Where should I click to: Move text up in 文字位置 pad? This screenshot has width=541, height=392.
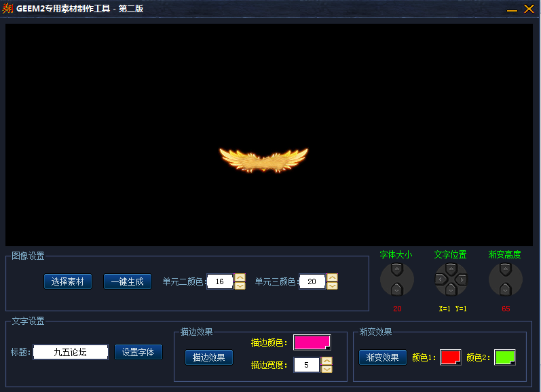coord(451,269)
